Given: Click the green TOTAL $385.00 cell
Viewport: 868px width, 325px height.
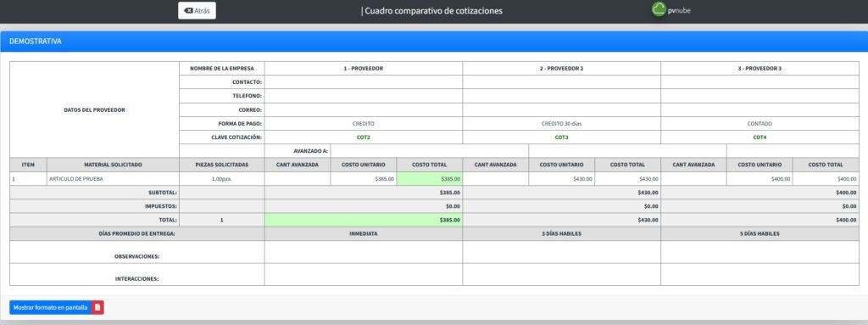Looking at the screenshot, I should pos(363,220).
